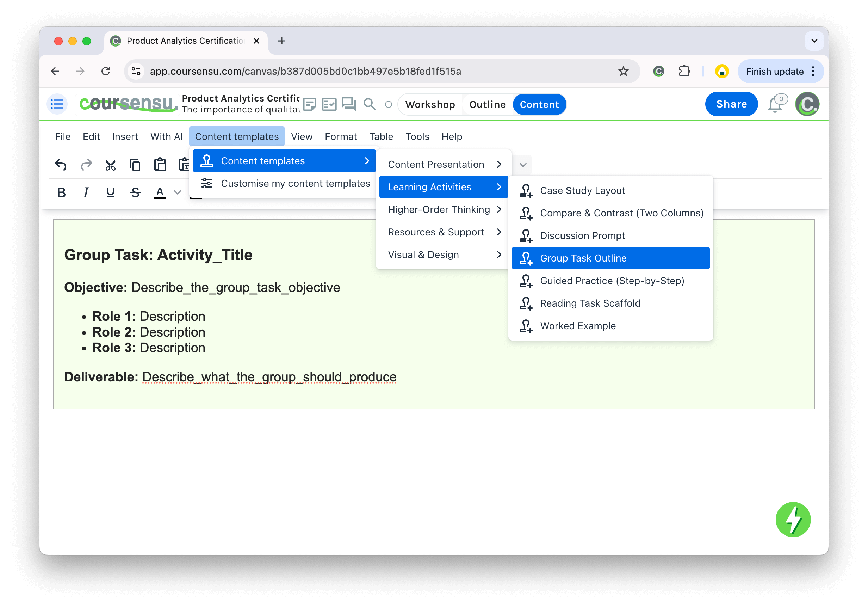The image size is (868, 607).
Task: Toggle bold formatting
Action: coord(61,192)
